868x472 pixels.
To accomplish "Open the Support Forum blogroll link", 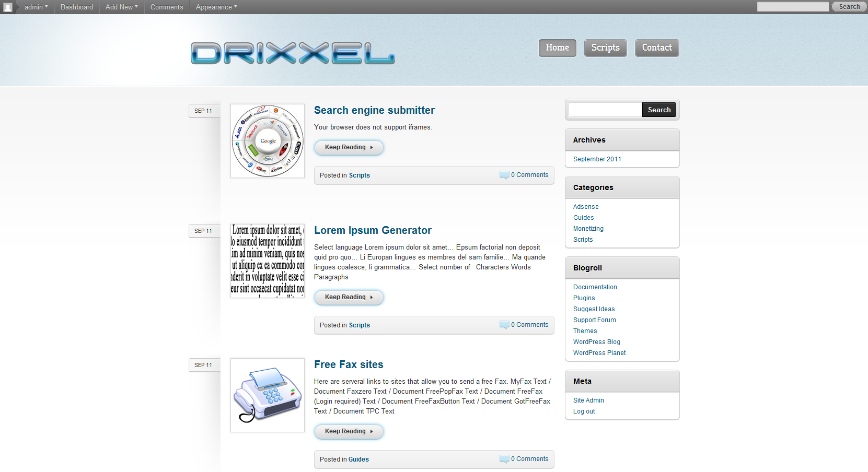I will tap(594, 320).
